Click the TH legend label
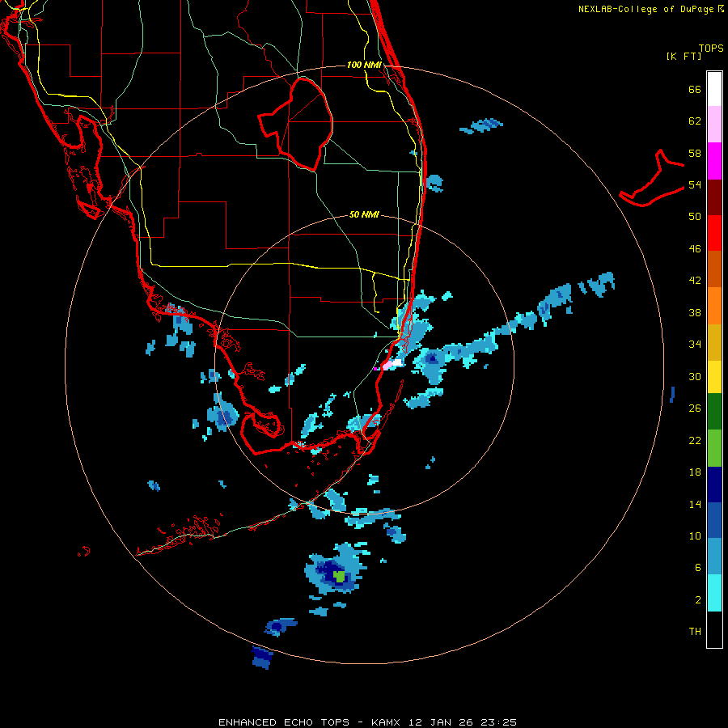Screen dimensions: 728x728 coord(695,632)
